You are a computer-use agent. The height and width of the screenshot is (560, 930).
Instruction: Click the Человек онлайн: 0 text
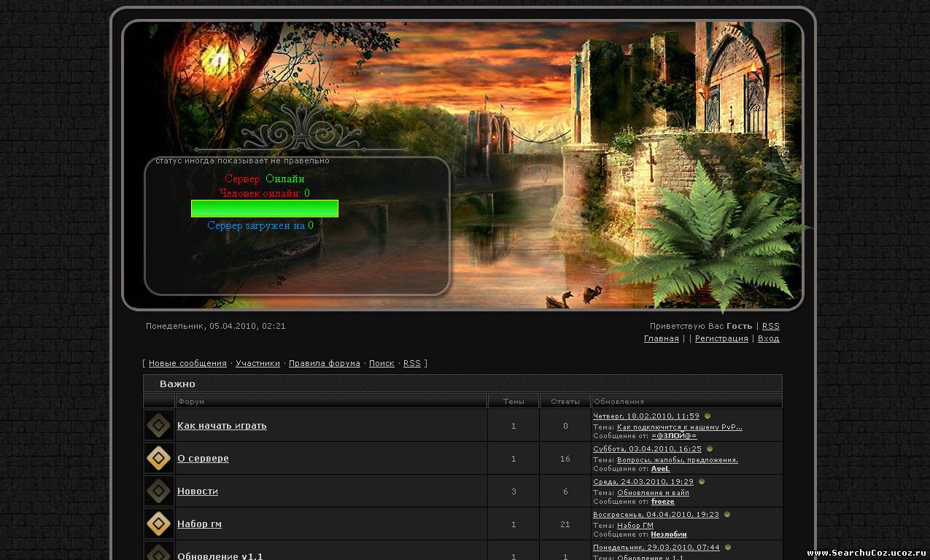point(265,193)
